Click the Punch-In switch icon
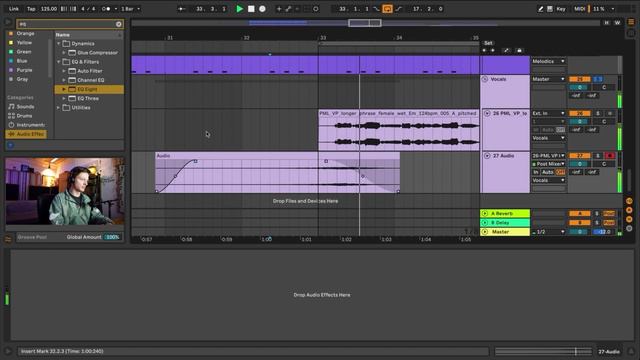 coord(376,9)
